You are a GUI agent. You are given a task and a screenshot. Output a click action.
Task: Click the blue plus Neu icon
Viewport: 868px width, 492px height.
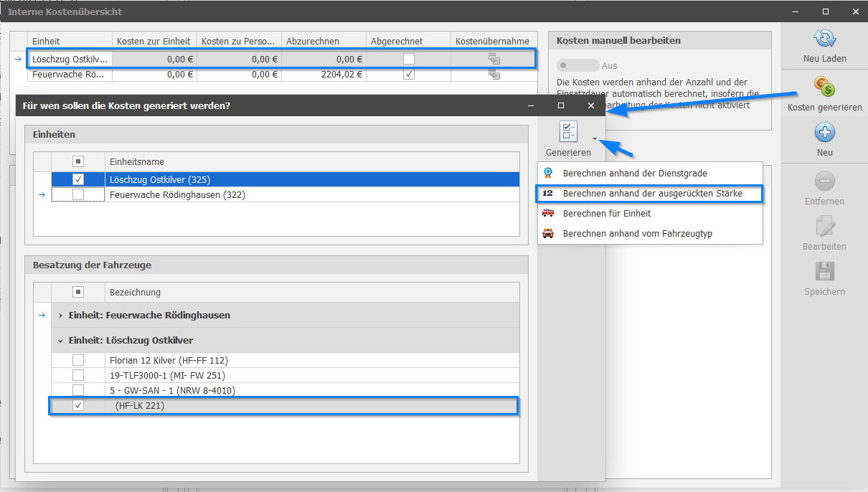click(x=824, y=133)
